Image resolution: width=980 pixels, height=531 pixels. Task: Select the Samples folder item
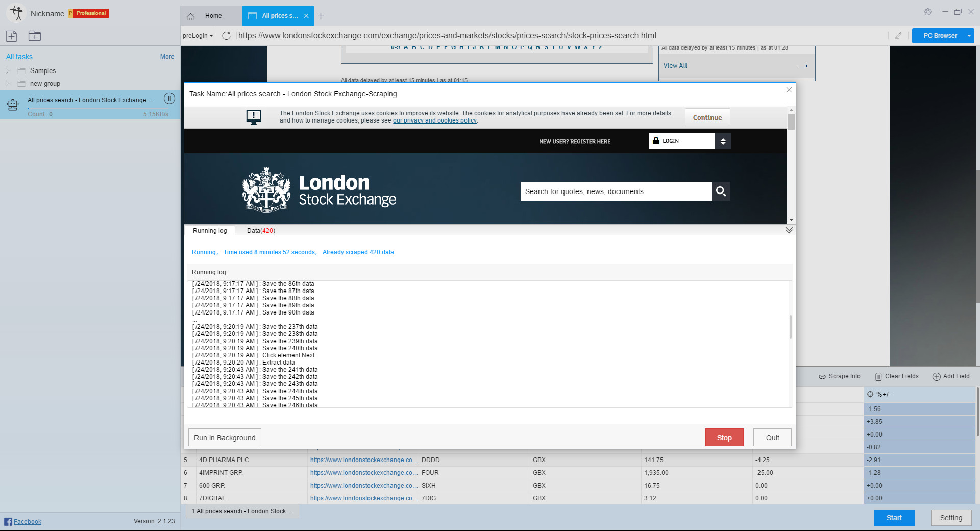43,71
